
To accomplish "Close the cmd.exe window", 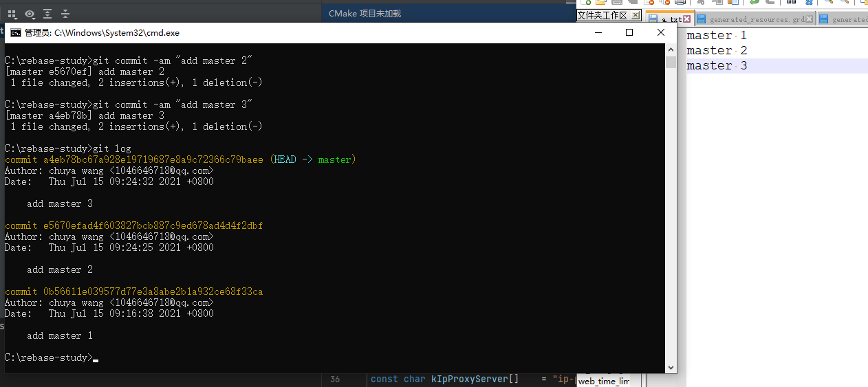I will [x=661, y=32].
